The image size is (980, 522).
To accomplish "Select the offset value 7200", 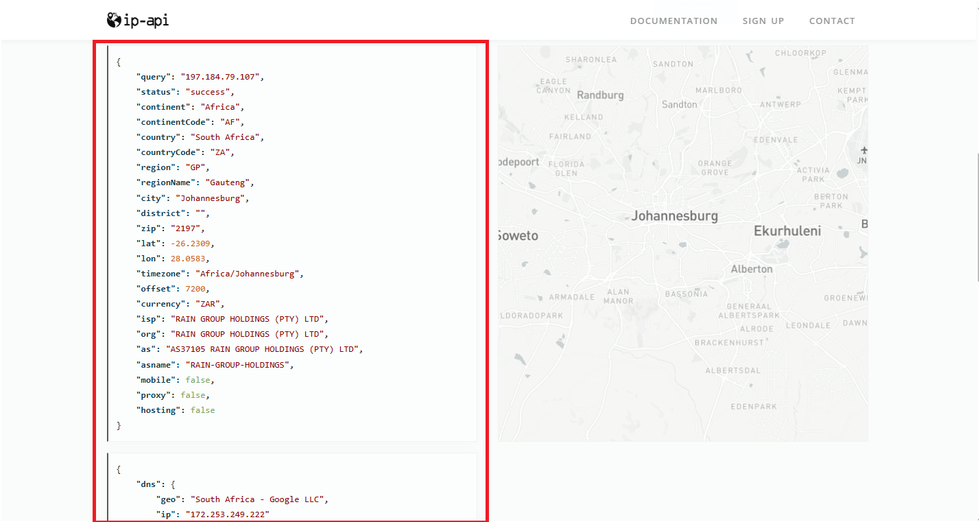I will (195, 289).
